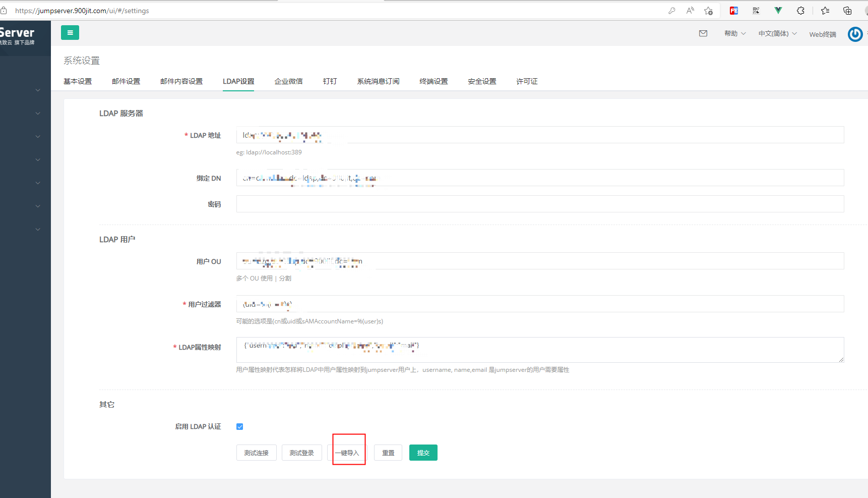Open the 终端设置 tab
The width and height of the screenshot is (868, 498).
pyautogui.click(x=433, y=81)
